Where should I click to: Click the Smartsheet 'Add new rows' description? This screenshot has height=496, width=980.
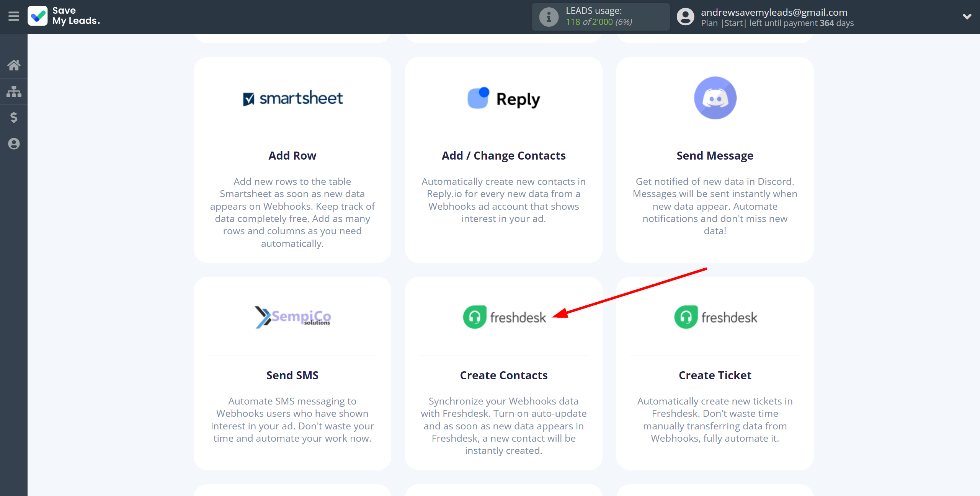tap(292, 212)
